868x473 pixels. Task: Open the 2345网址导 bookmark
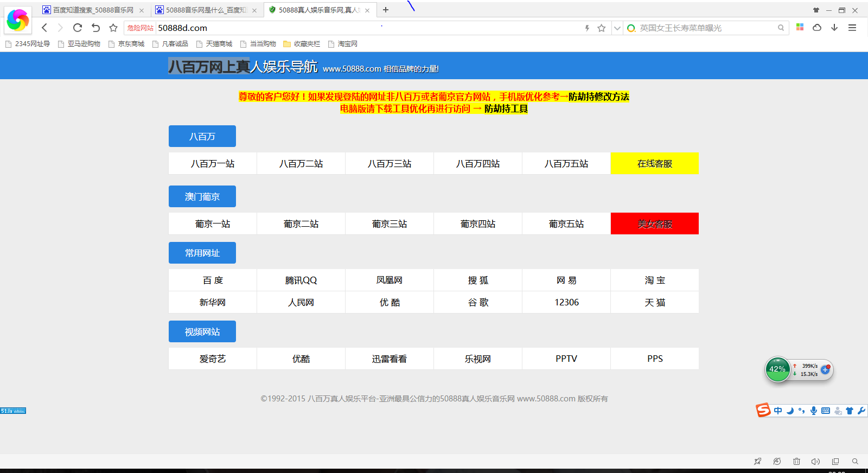tap(28, 44)
